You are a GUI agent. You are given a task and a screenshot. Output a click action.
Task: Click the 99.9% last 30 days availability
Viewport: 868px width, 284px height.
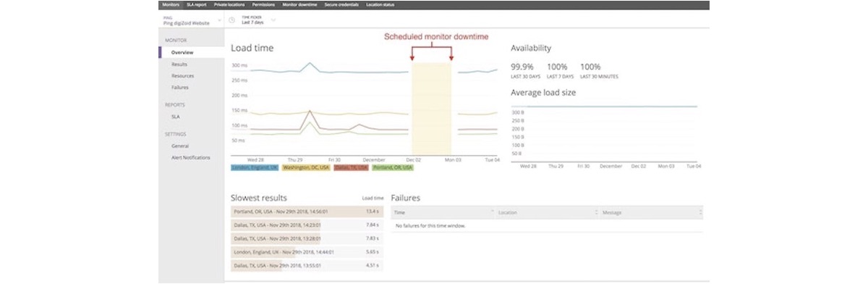point(523,66)
